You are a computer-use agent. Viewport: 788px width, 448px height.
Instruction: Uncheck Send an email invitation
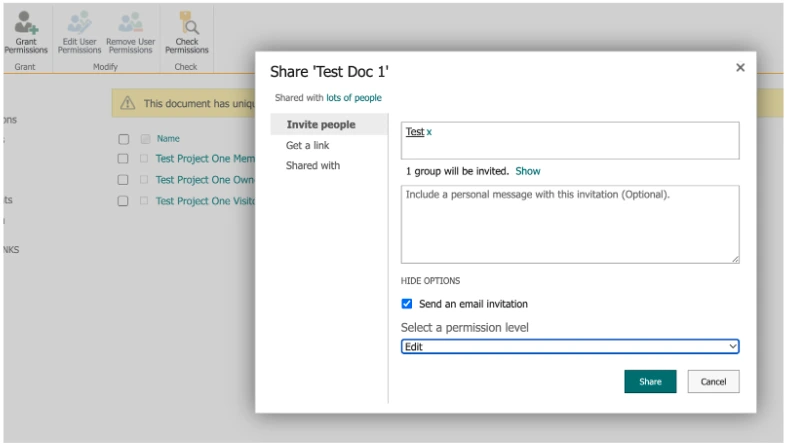(x=407, y=304)
